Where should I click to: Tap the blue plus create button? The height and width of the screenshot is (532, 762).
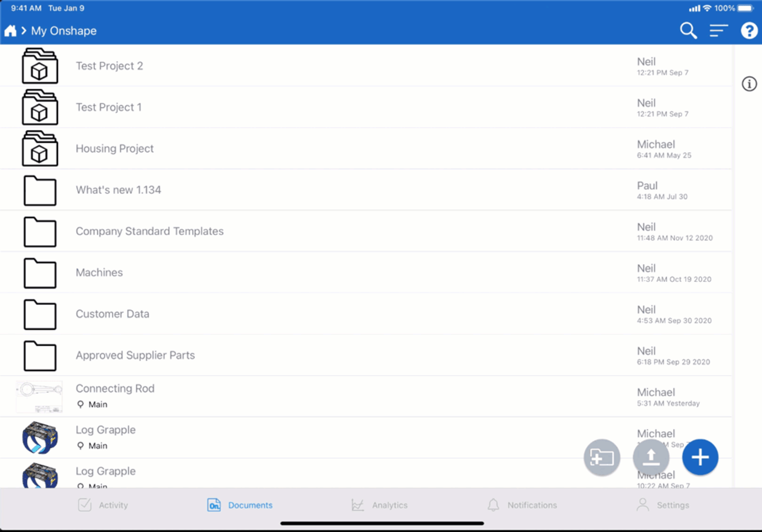[x=700, y=457]
